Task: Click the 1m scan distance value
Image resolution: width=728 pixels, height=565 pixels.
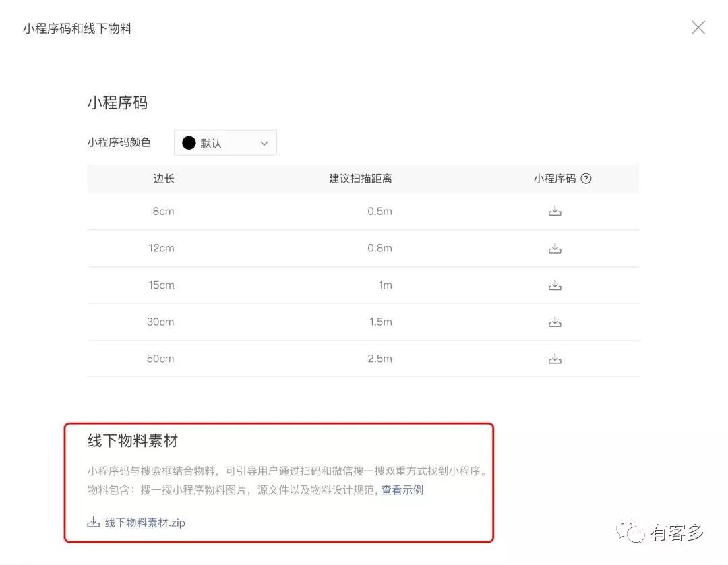Action: pyautogui.click(x=386, y=285)
